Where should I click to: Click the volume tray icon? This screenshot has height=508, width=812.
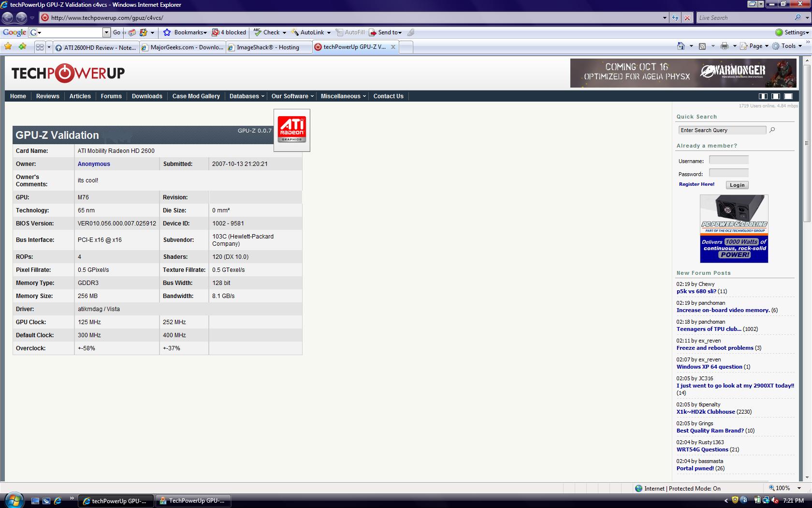coord(775,500)
